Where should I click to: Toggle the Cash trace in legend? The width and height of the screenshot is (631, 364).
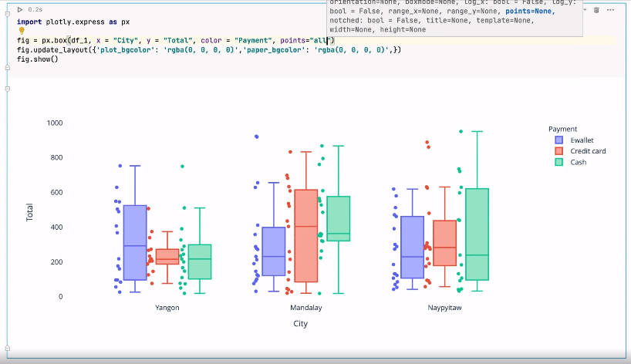tap(579, 162)
